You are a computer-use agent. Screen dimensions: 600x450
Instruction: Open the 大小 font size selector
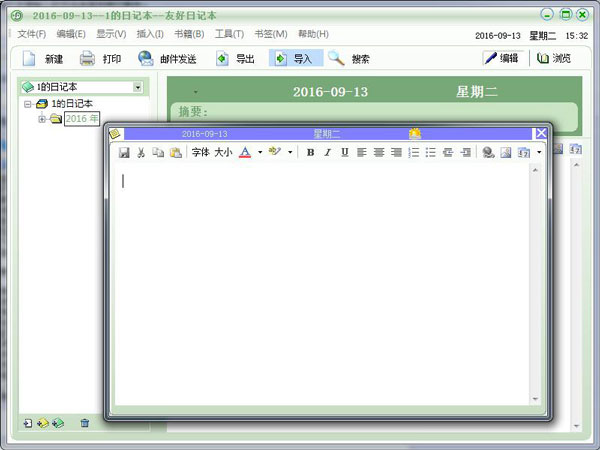pyautogui.click(x=223, y=152)
